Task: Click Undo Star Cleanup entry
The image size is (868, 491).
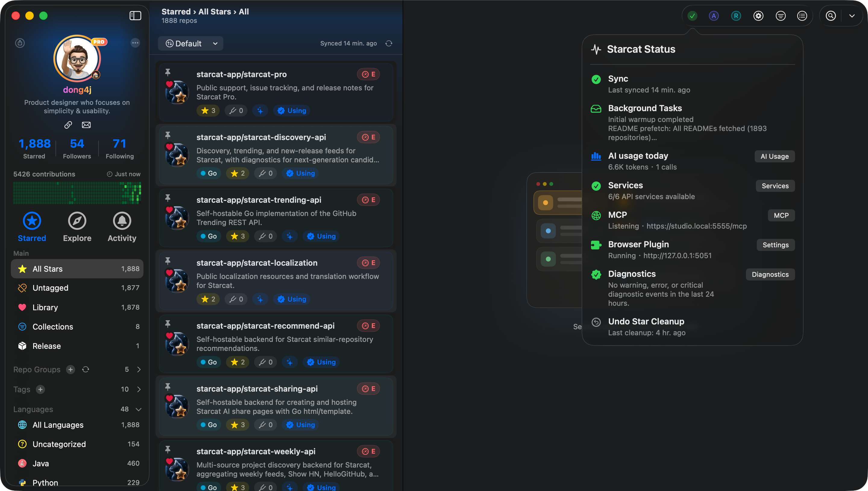Action: coord(693,327)
